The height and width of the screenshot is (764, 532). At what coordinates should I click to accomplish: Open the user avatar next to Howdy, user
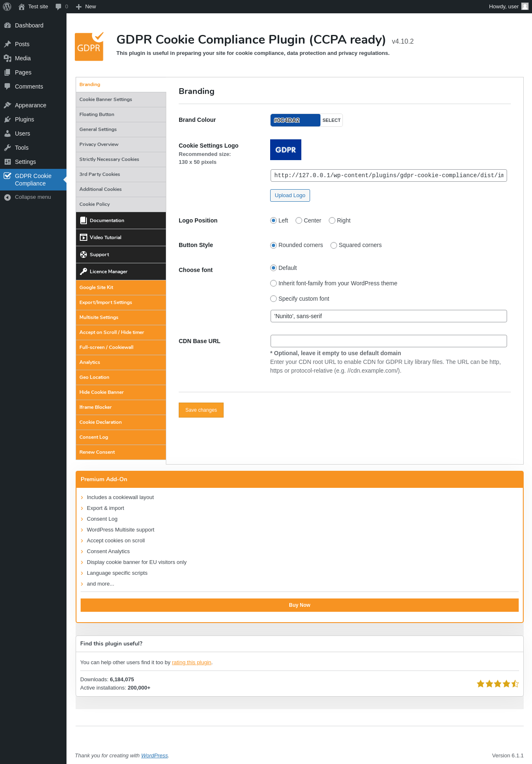click(525, 7)
